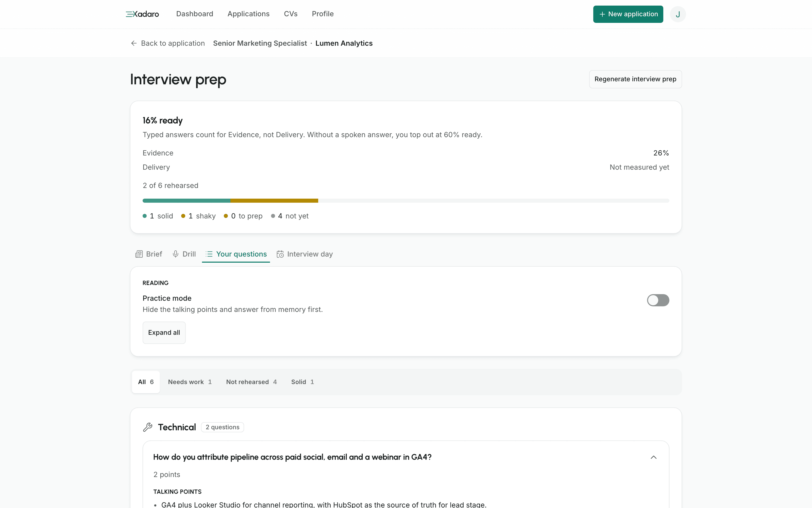Click the amber shaky segment of progress bar
Screen dimensions: 812x508
(x=274, y=201)
